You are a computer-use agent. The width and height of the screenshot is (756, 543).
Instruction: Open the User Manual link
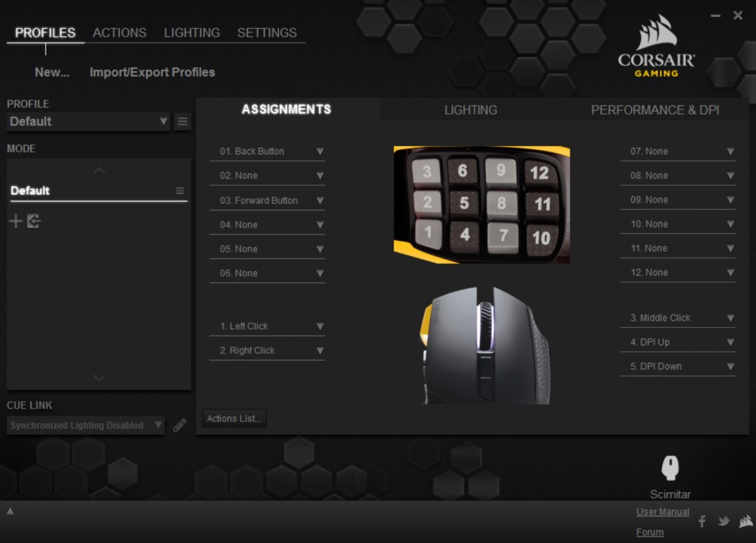coord(662,512)
